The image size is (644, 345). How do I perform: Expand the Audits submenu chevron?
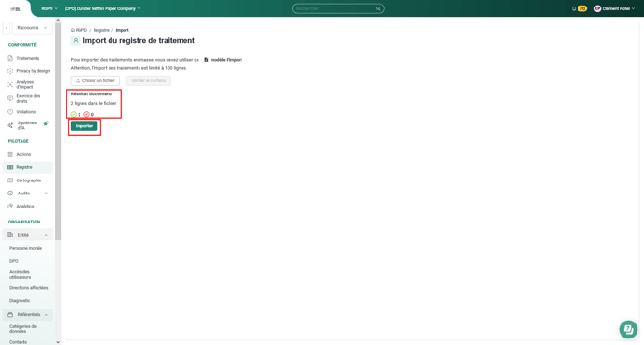click(x=46, y=194)
